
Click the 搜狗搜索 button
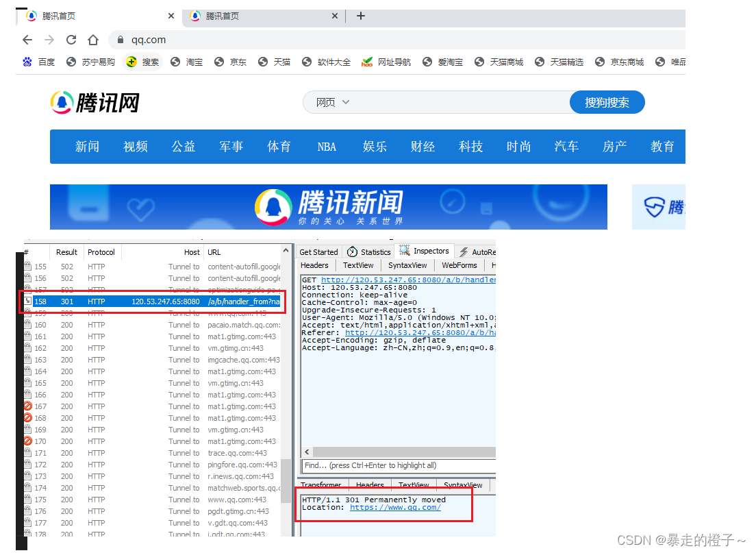point(607,102)
